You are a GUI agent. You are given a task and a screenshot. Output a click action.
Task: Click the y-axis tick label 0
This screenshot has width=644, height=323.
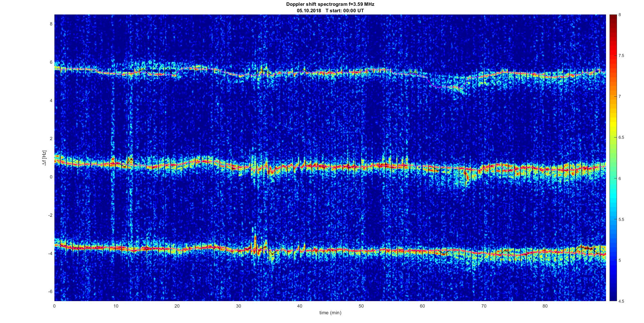(51, 177)
